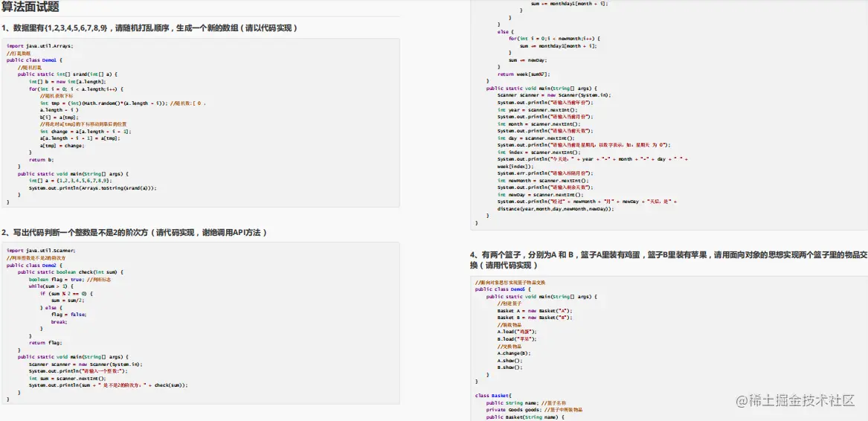Click the line 'import java.util.Scanner;'

pos(41,251)
